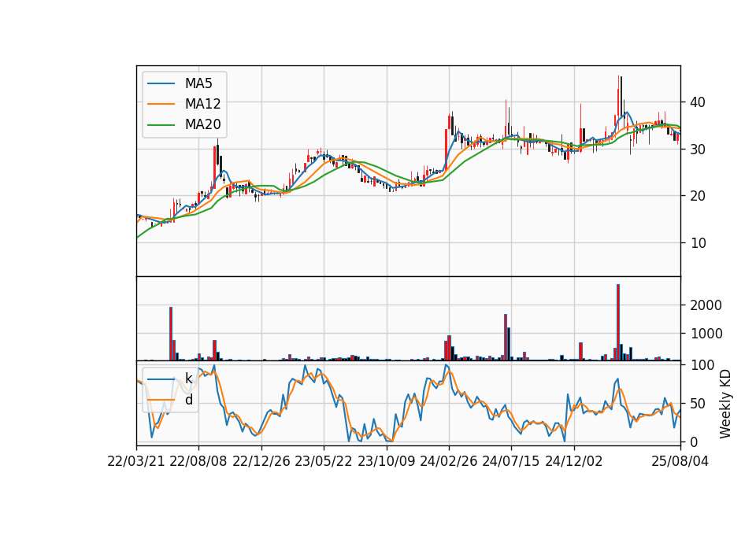Click the MA20 legend label
Viewport: 756px width, 543px height.
(x=202, y=125)
